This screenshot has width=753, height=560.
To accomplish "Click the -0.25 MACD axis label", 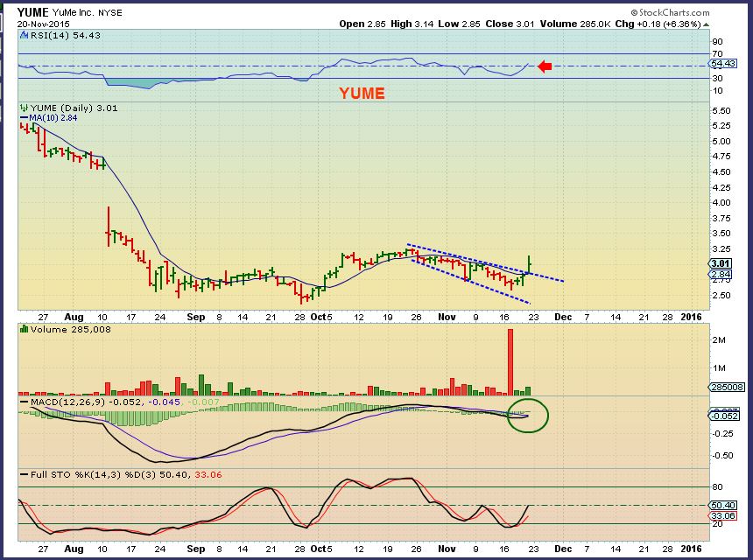I will pos(722,434).
